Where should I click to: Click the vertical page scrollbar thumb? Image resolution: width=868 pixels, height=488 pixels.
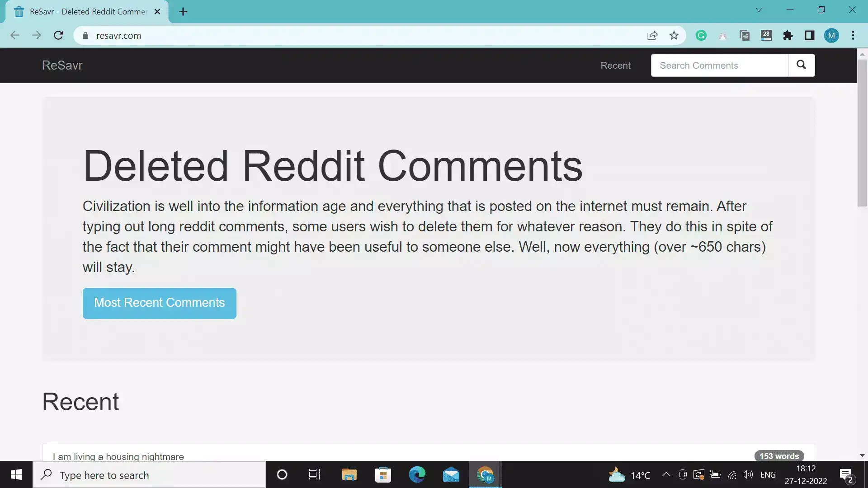pyautogui.click(x=862, y=132)
